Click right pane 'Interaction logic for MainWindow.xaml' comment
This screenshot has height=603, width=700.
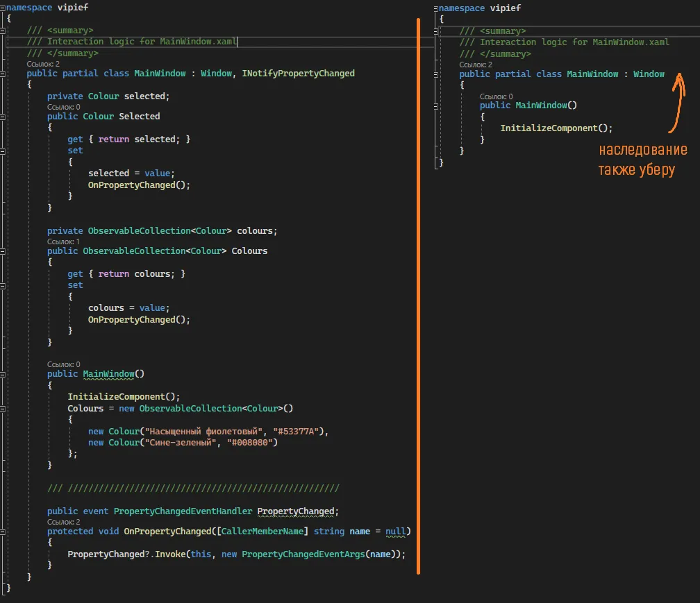pos(565,42)
